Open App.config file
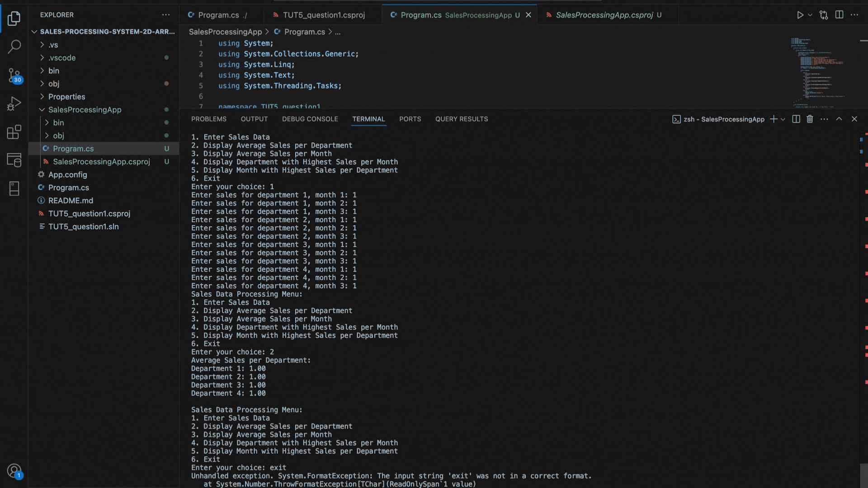 [x=104, y=174]
